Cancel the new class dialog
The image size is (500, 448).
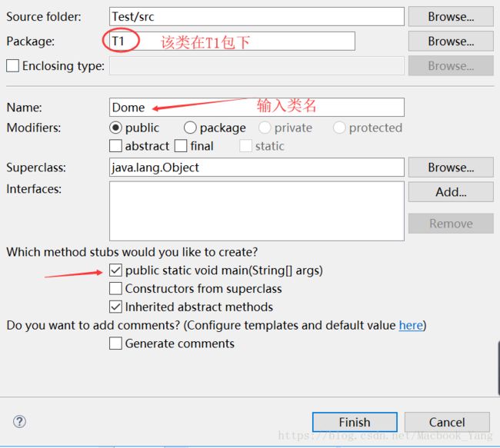coord(447,422)
